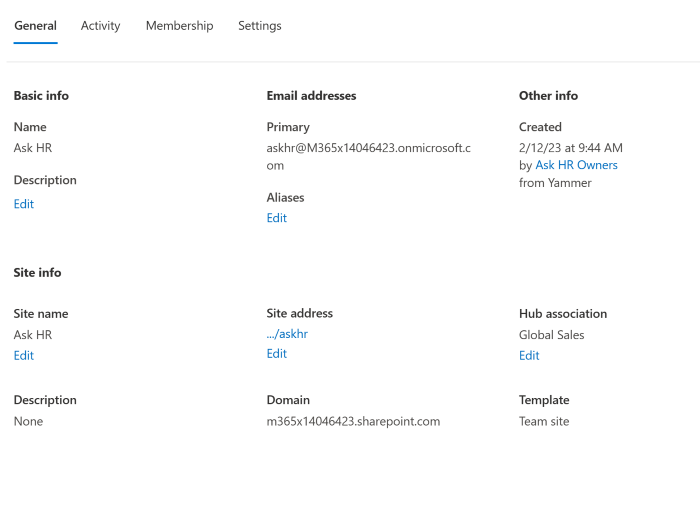700x508 pixels.
Task: Click the Basic info heading
Action: coord(41,96)
